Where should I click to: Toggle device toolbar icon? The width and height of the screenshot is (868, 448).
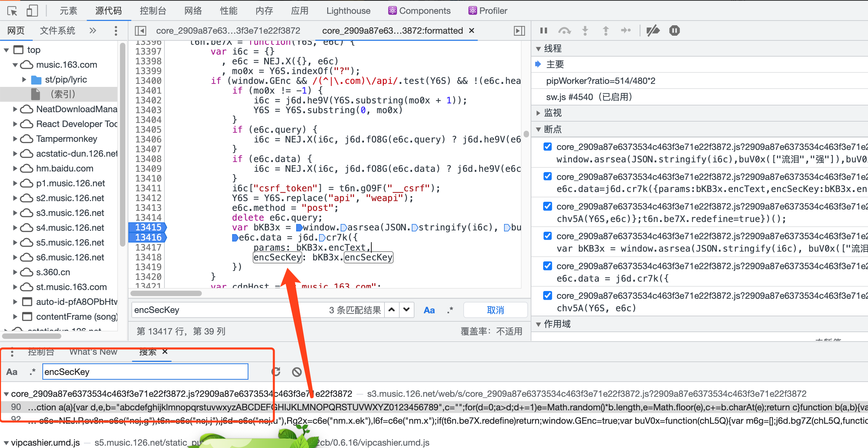[32, 11]
